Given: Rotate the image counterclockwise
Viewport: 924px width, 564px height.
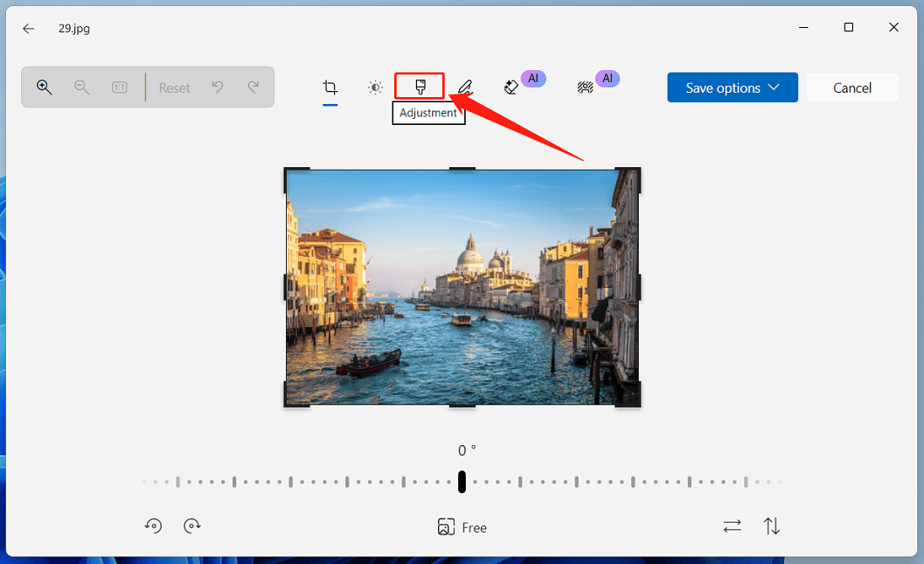Looking at the screenshot, I should pos(153,526).
